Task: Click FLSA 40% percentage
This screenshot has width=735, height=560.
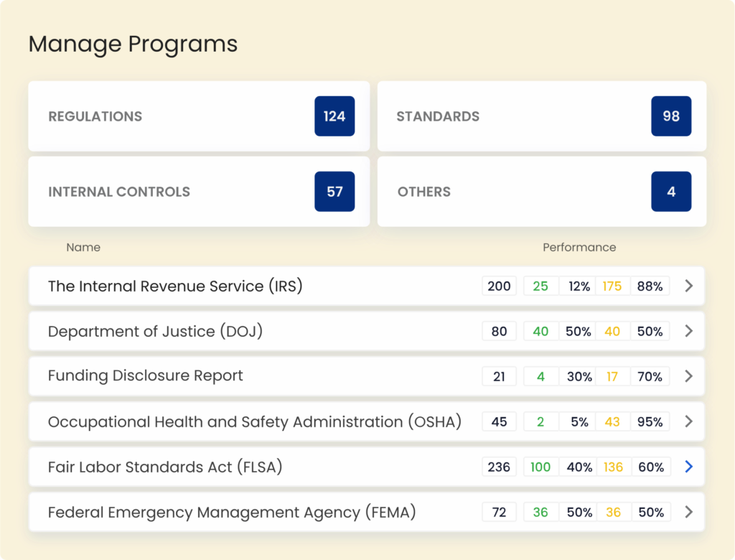Action: point(579,467)
